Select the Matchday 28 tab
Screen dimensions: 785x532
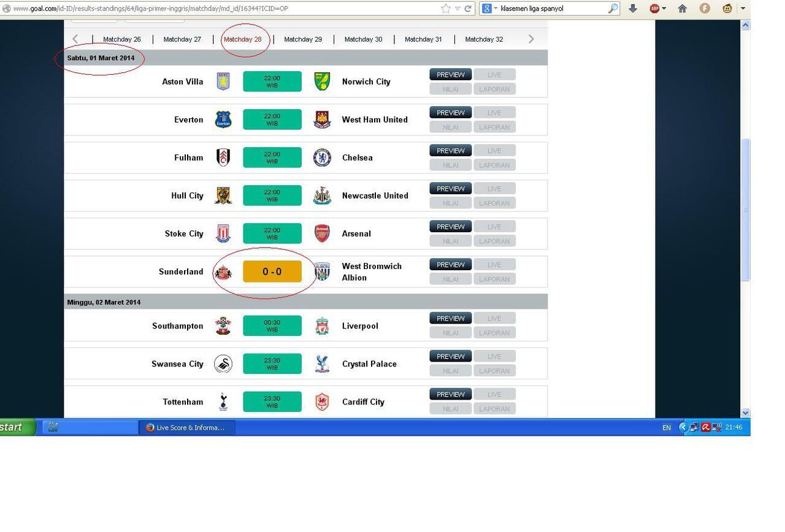click(243, 39)
